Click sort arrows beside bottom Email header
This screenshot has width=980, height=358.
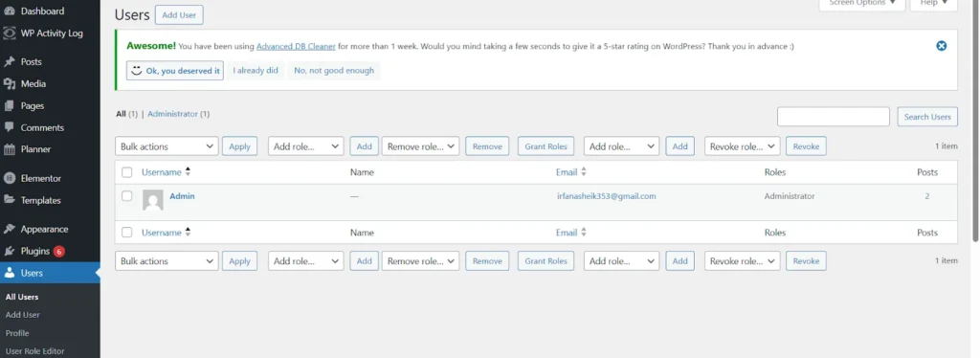(583, 233)
